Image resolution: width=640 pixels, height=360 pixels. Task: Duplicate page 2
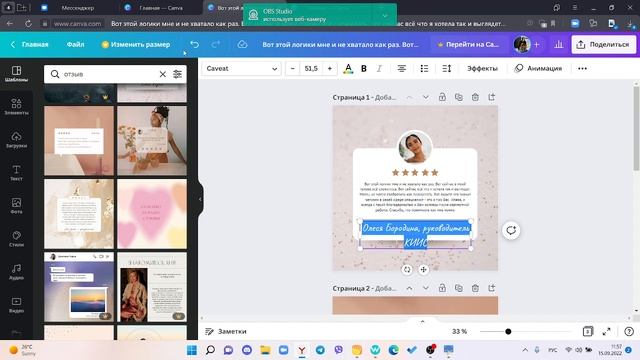tap(459, 288)
